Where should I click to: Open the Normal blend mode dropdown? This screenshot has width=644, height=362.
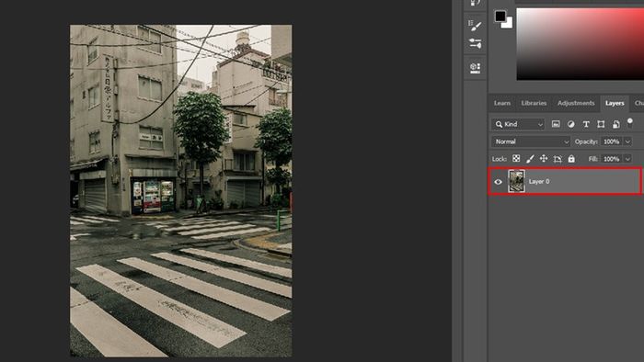[531, 141]
